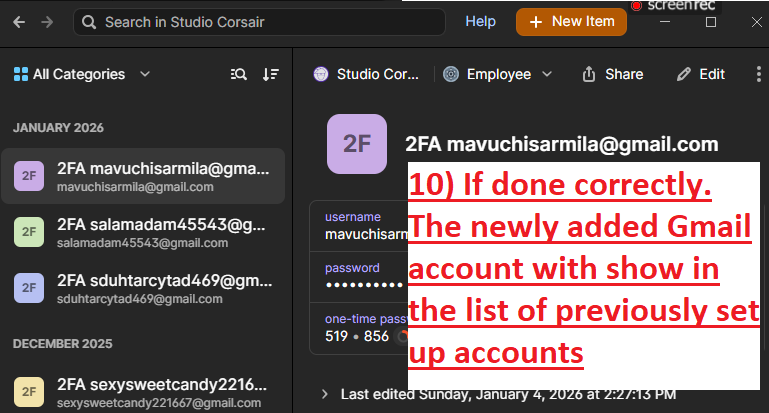Image resolution: width=769 pixels, height=413 pixels.
Task: Expand the Last edited details chevron
Action: (323, 395)
